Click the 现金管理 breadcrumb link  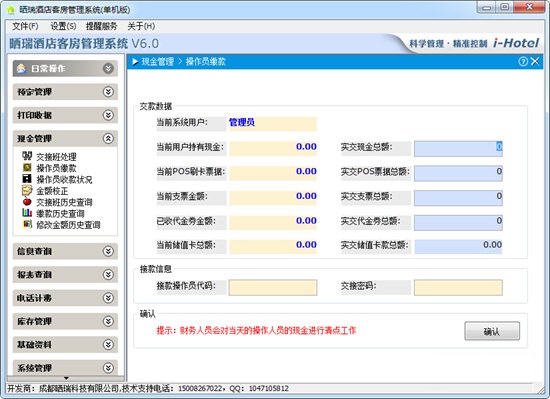pyautogui.click(x=157, y=62)
